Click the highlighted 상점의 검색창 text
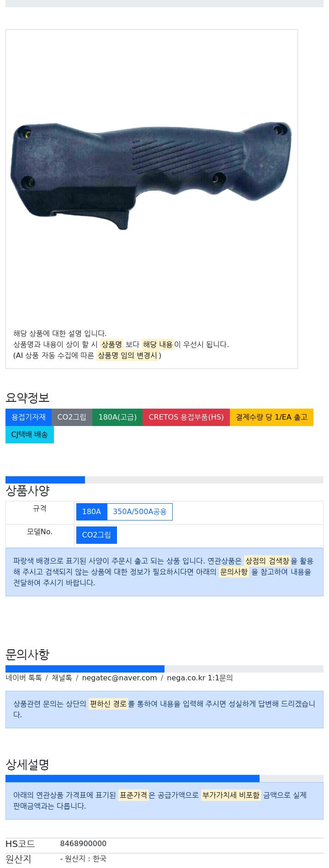Screen dimensions: 329x868 pos(267,561)
